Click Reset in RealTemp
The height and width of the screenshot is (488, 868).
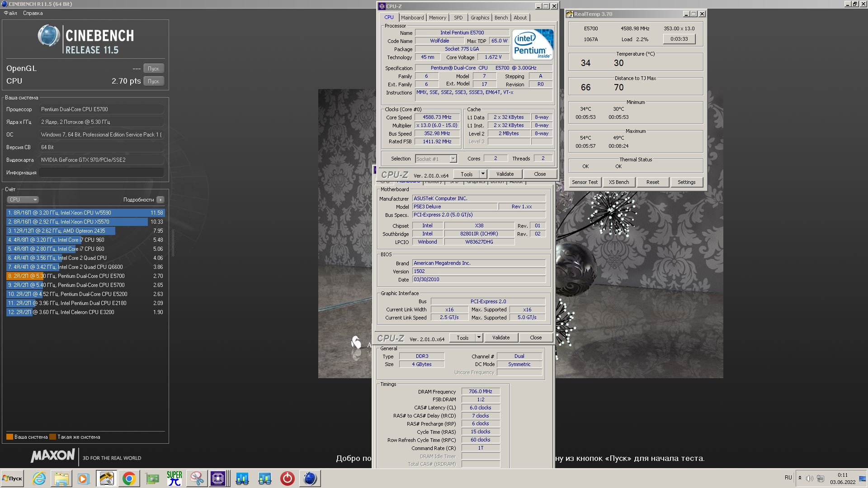(653, 182)
